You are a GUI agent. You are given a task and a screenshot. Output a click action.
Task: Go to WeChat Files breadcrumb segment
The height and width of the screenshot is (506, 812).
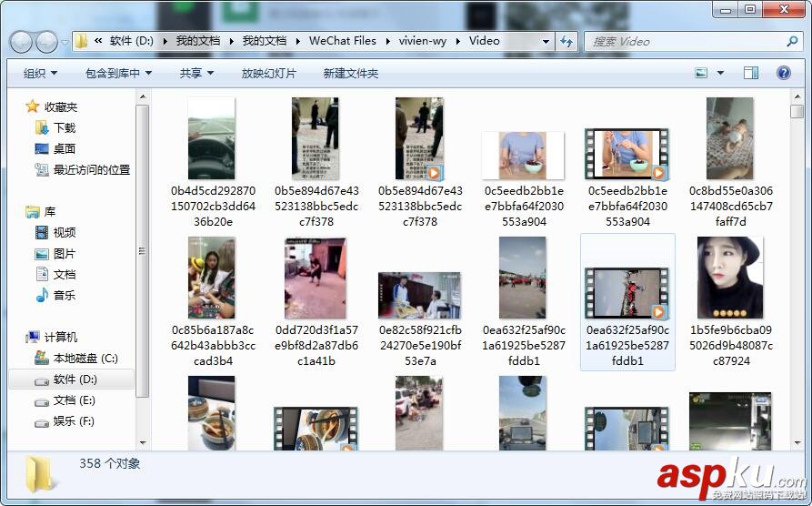coord(343,41)
